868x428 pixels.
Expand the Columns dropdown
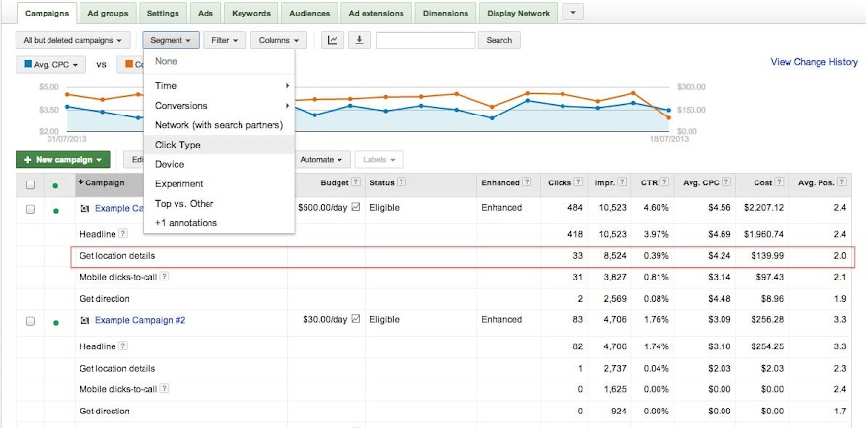pos(278,40)
